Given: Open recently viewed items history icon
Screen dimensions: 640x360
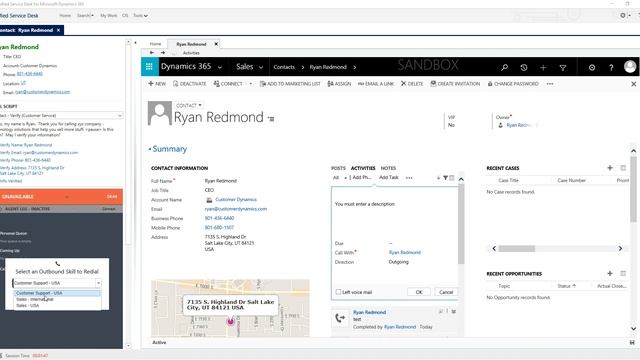Looking at the screenshot, I should point(524,67).
